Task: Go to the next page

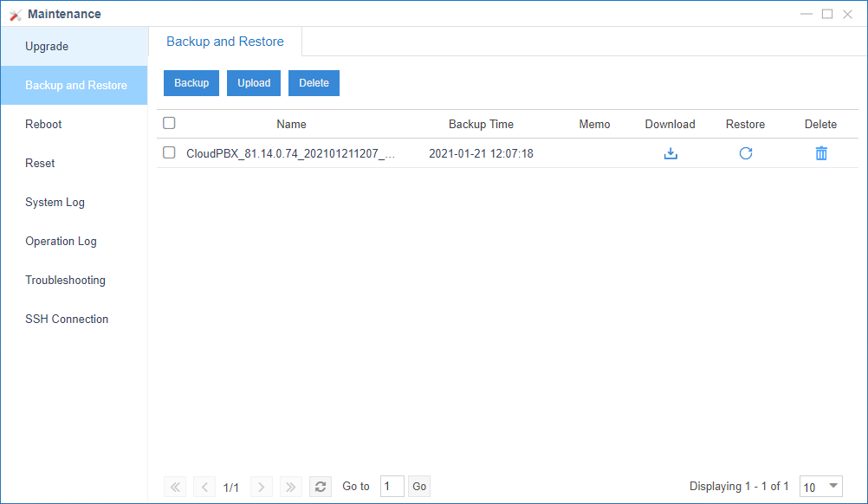Action: coord(262,487)
